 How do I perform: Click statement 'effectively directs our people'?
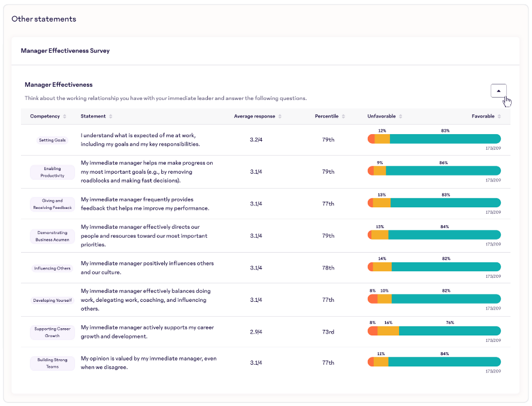pos(144,236)
